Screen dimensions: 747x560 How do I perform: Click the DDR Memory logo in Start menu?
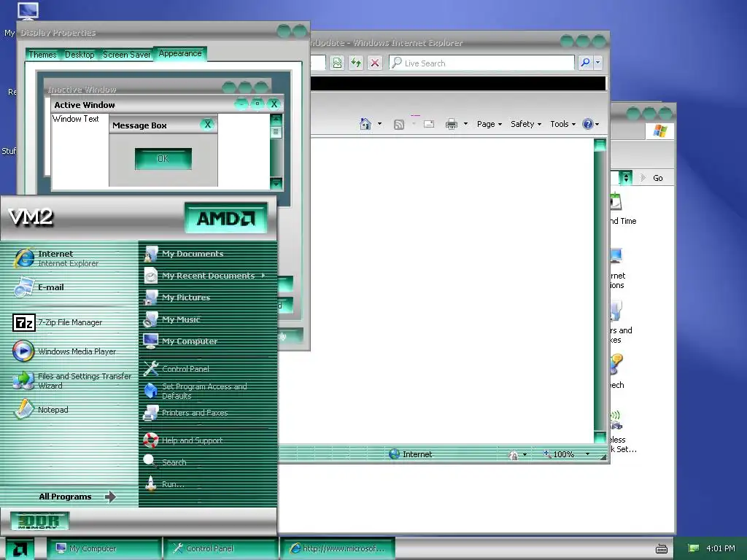[x=41, y=521]
